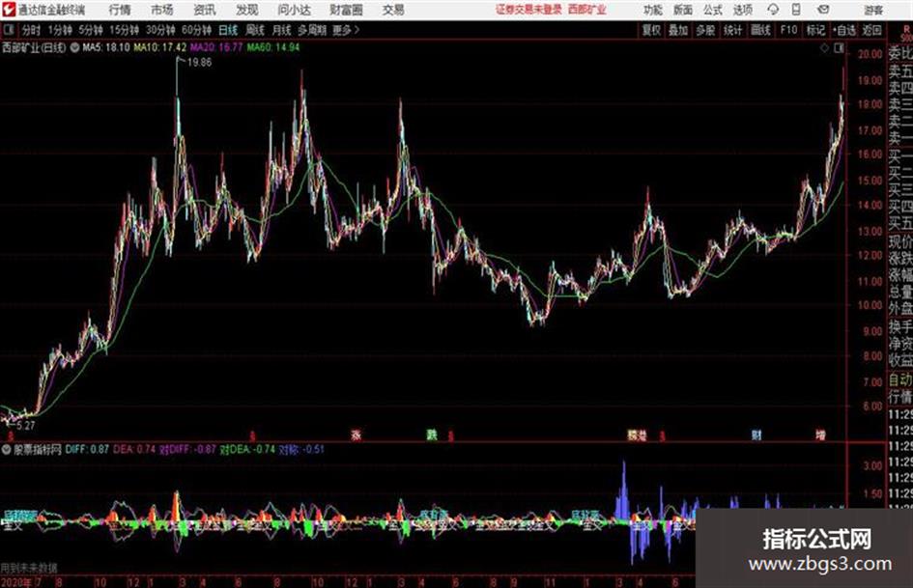Image resolution: width=913 pixels, height=588 pixels.
Task: Click the 游客 guest account label
Action: (873, 10)
